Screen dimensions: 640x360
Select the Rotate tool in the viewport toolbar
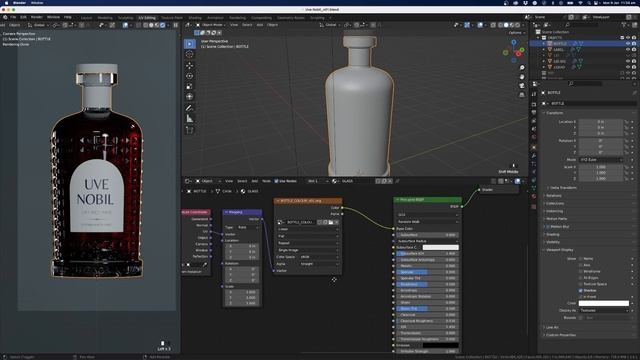coord(189,76)
